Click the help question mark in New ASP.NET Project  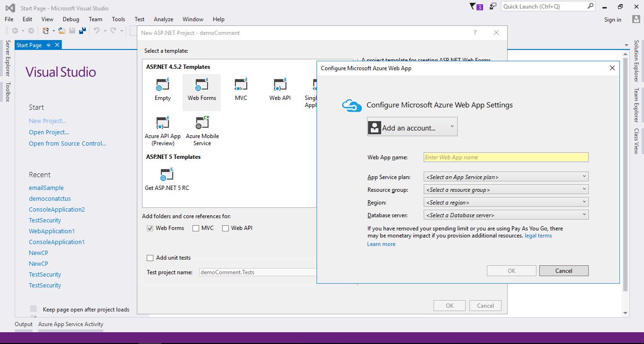[475, 33]
